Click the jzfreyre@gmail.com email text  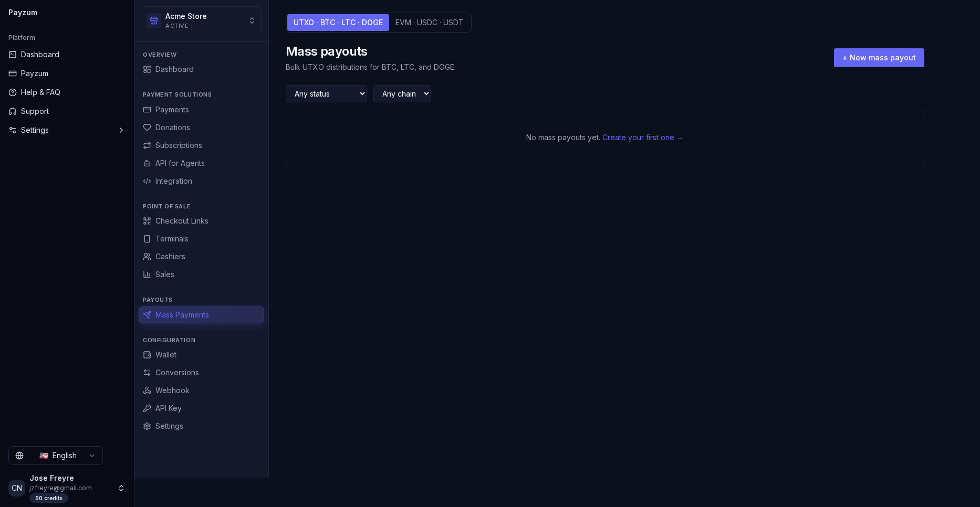coord(60,488)
